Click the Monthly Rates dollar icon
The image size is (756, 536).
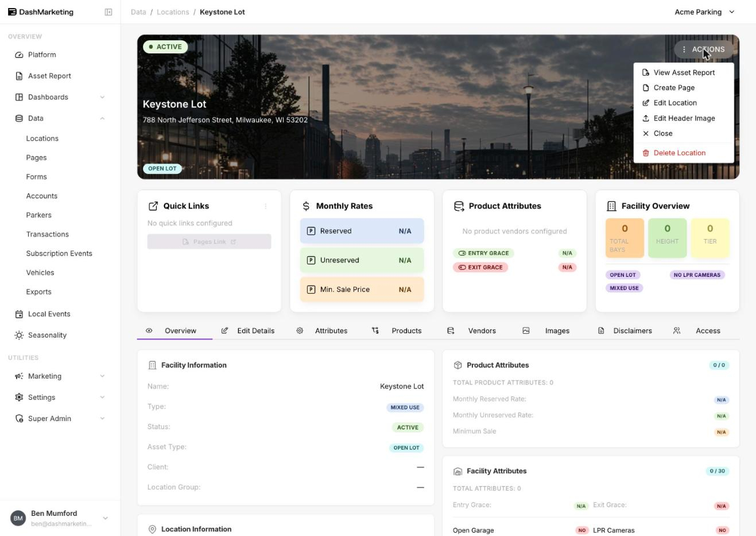[306, 206]
